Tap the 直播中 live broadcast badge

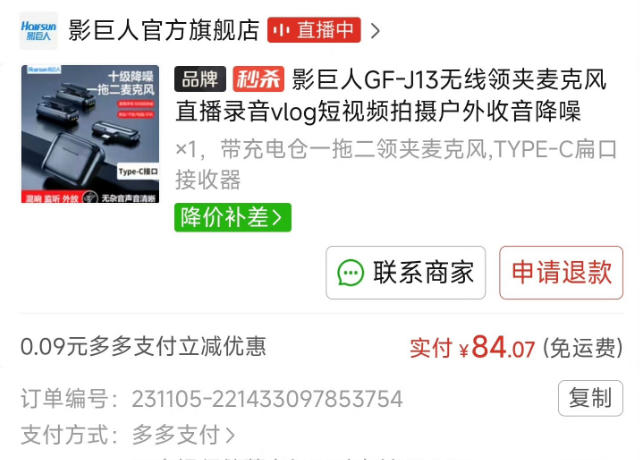coord(314,30)
